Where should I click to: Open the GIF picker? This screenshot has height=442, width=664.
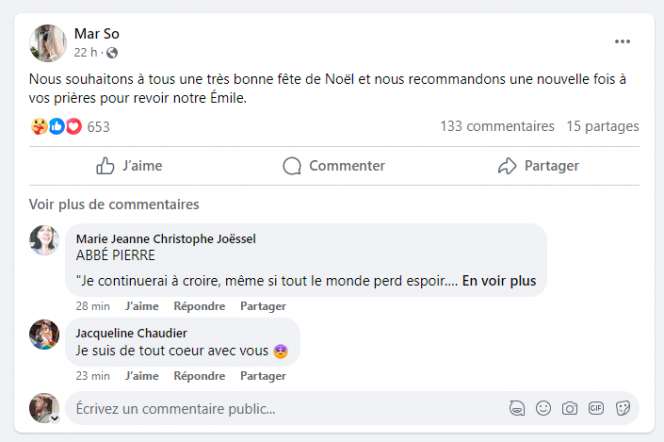[596, 408]
